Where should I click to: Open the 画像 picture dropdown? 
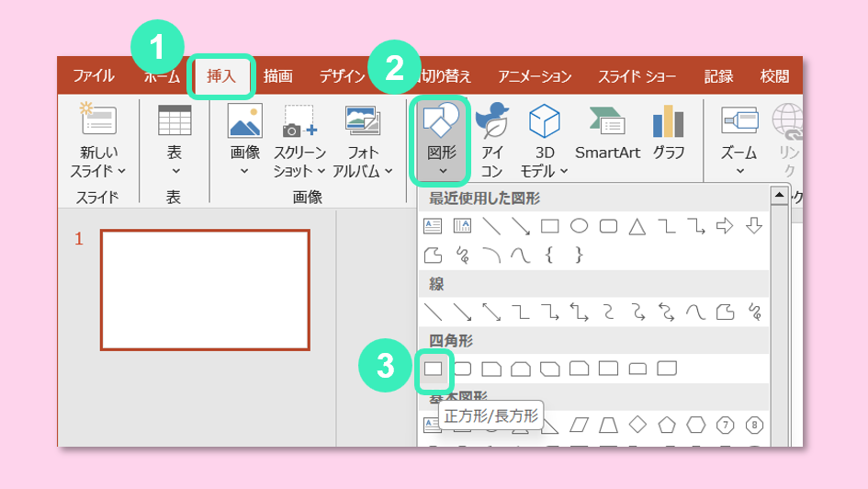[244, 139]
